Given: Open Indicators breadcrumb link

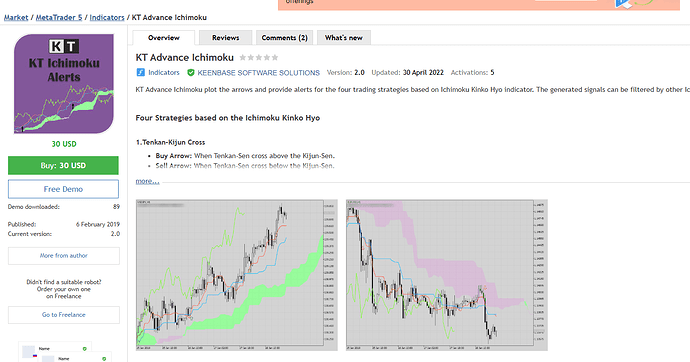Looking at the screenshot, I should tap(107, 18).
